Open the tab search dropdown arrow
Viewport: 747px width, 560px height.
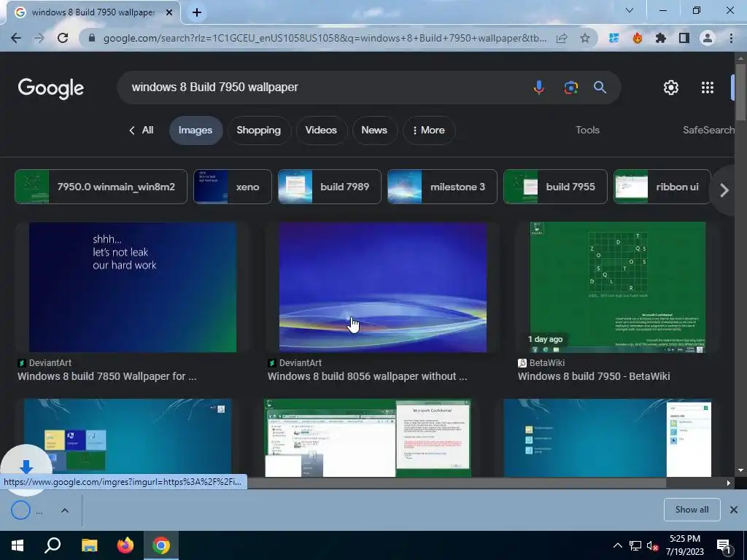click(630, 10)
